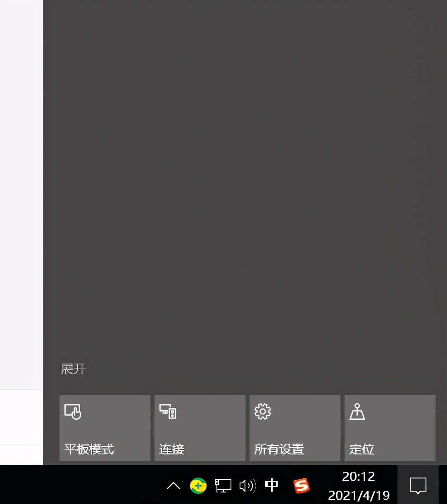Switch input method by clicking 中 indicator
Screen dimensions: 447x504
coord(271,486)
